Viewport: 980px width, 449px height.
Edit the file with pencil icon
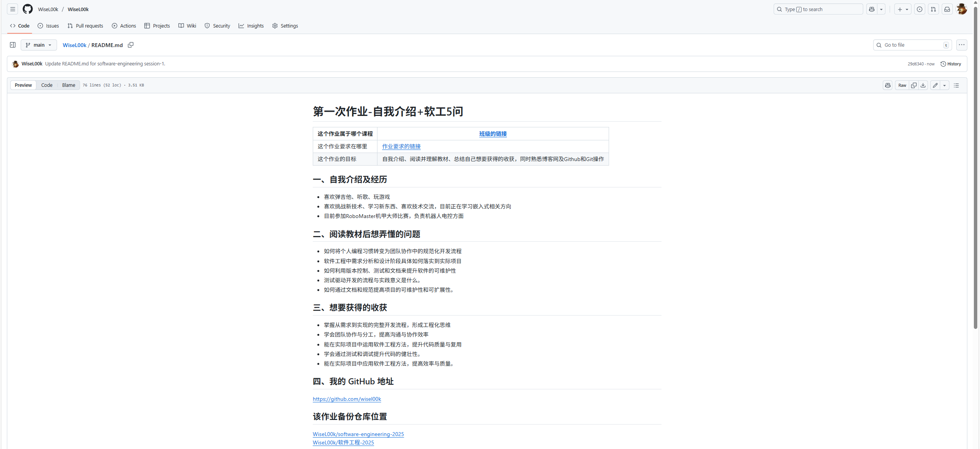point(935,85)
